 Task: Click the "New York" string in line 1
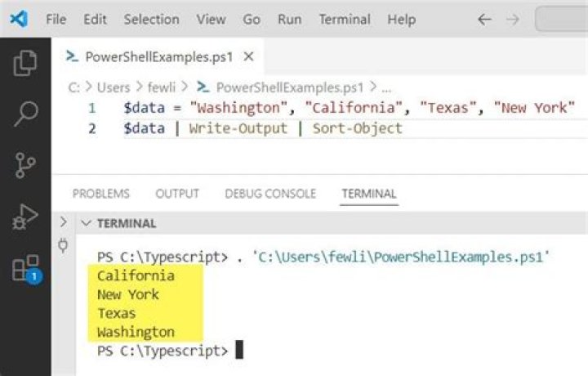coord(534,108)
